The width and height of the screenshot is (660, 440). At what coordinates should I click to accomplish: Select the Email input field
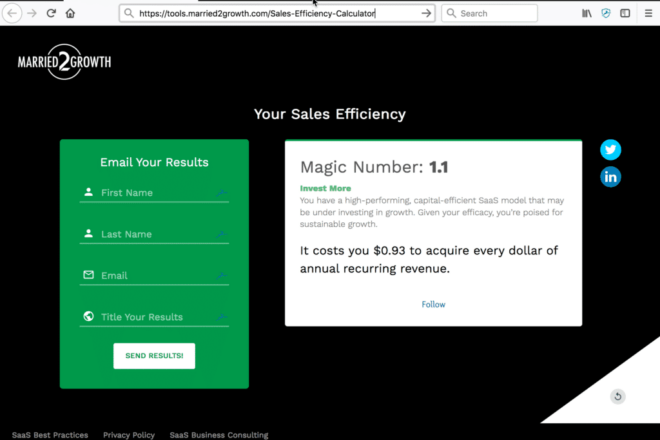click(155, 276)
